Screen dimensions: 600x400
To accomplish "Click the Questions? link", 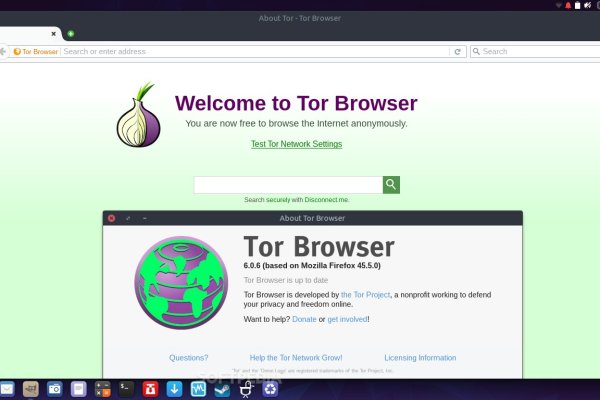I will (189, 357).
